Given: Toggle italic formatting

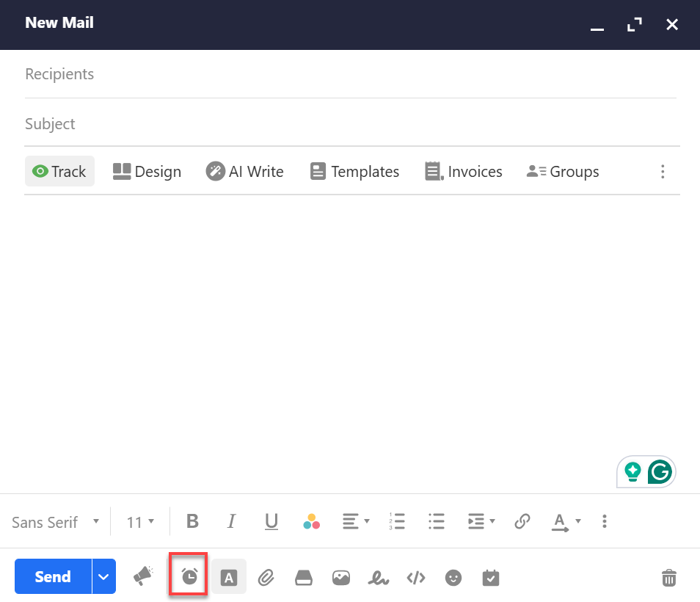Looking at the screenshot, I should (231, 521).
